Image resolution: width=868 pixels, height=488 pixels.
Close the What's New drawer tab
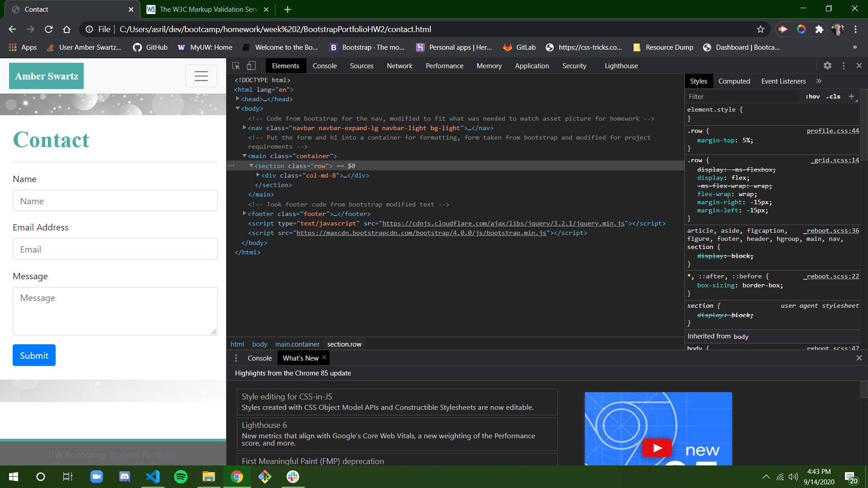324,357
